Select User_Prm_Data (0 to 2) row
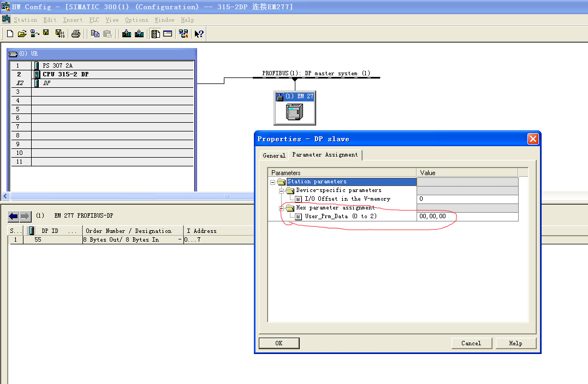 (x=341, y=216)
